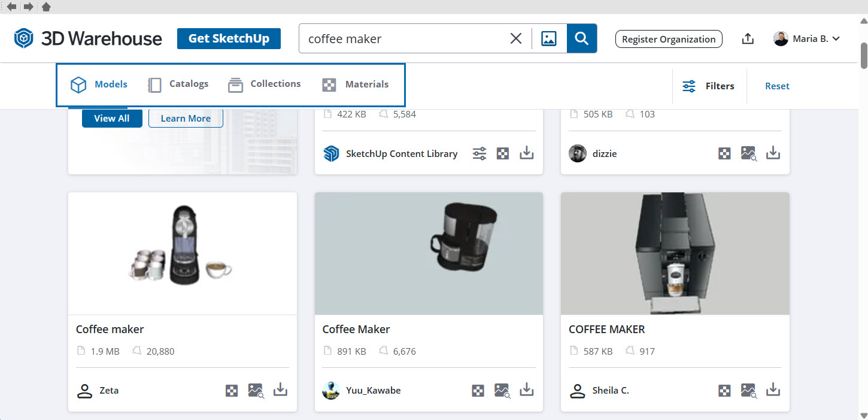Click SketchUp Content Library configure sliders icon

pos(479,153)
